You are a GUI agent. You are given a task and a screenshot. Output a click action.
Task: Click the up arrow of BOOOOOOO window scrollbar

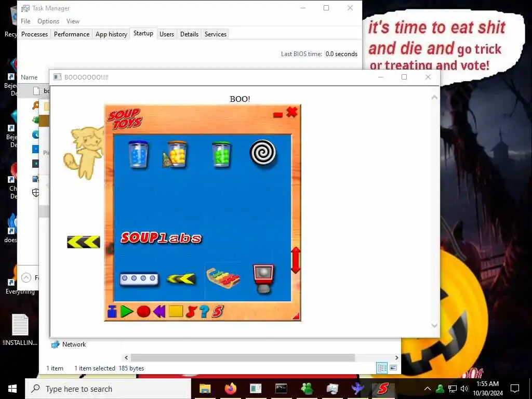(434, 98)
